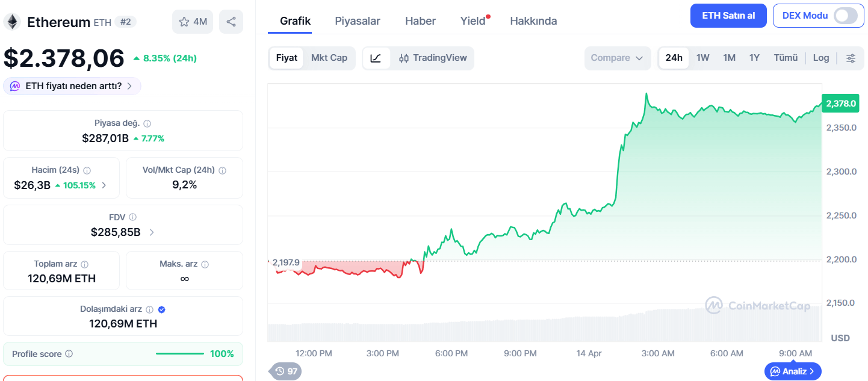Screen dimensions: 868x381
Task: Select the 1Y time range
Action: click(754, 58)
